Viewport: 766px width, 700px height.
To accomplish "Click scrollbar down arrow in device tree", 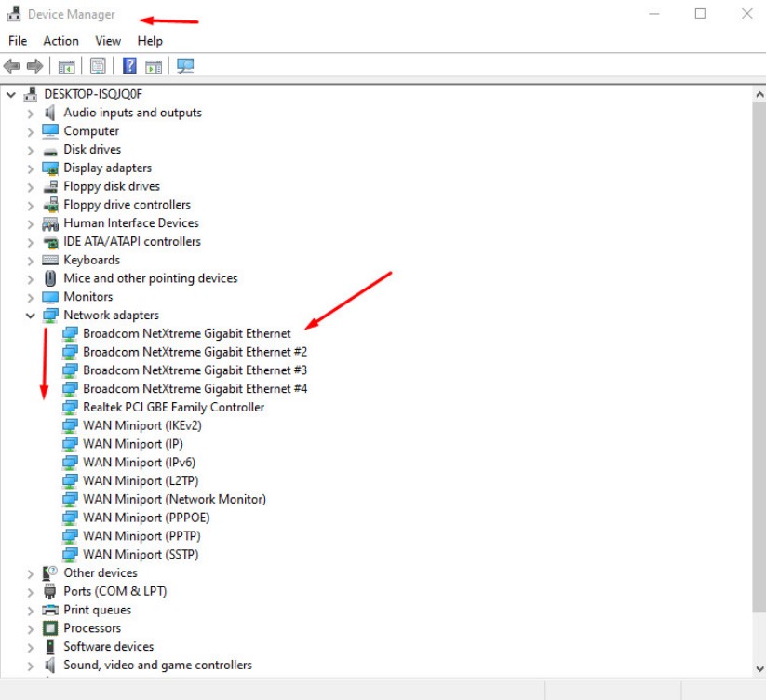I will (759, 668).
